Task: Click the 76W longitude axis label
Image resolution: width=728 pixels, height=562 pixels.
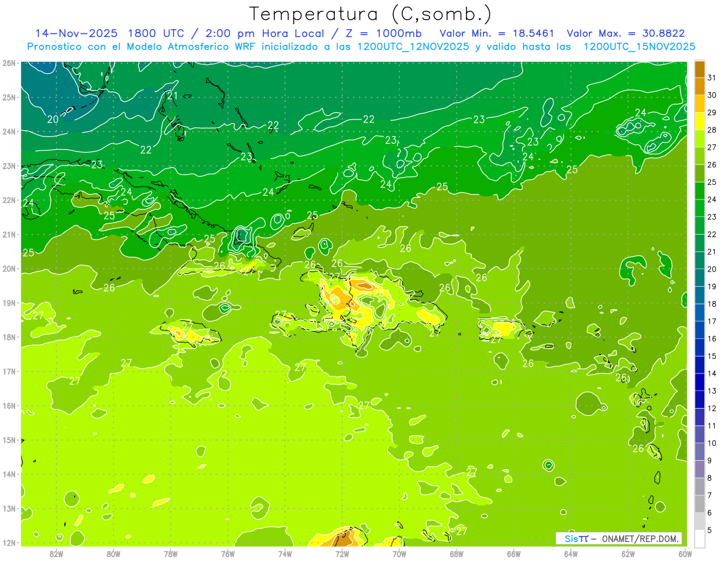Action: coord(227,553)
